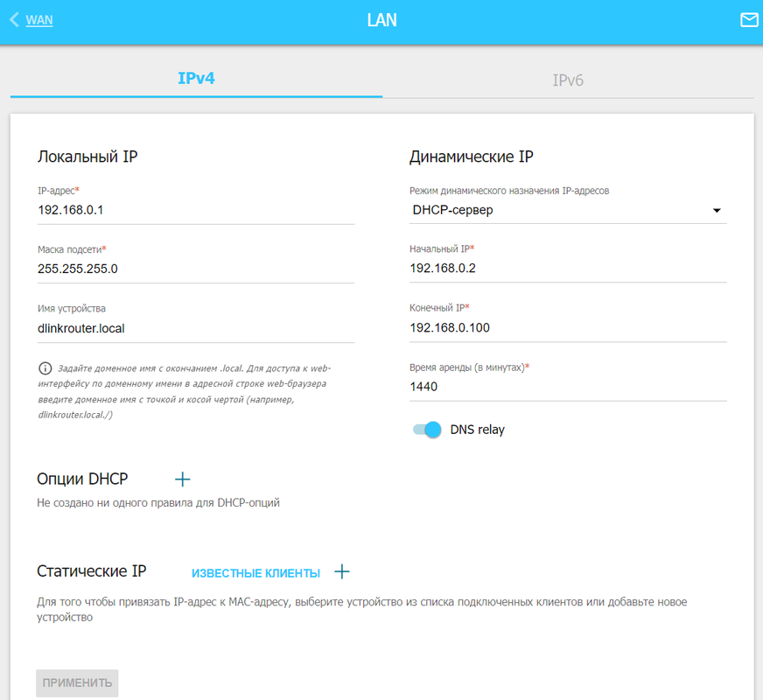The image size is (763, 700).
Task: Add a new static IP entry
Action: pyautogui.click(x=342, y=571)
